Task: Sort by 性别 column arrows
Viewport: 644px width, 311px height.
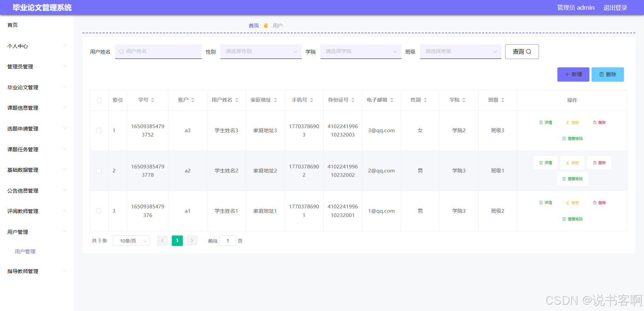Action: coord(425,100)
